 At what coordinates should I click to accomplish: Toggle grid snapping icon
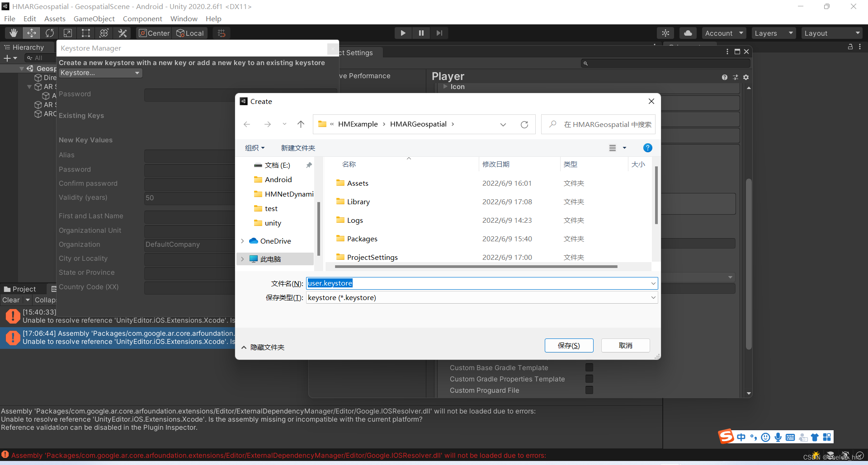(x=222, y=33)
